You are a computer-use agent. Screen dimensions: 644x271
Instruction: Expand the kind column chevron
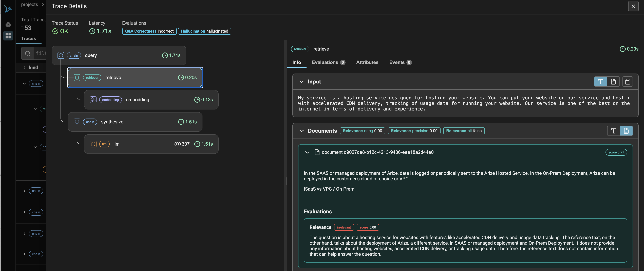tap(24, 68)
